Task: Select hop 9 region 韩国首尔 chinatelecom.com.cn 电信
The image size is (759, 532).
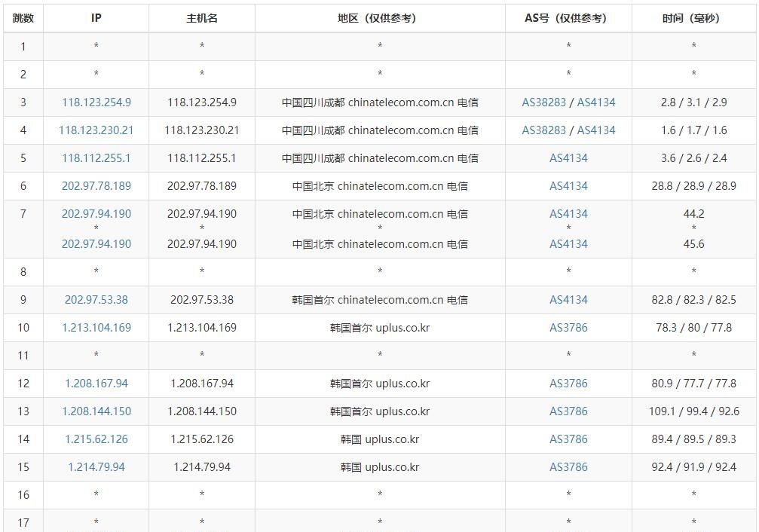Action: pyautogui.click(x=380, y=300)
